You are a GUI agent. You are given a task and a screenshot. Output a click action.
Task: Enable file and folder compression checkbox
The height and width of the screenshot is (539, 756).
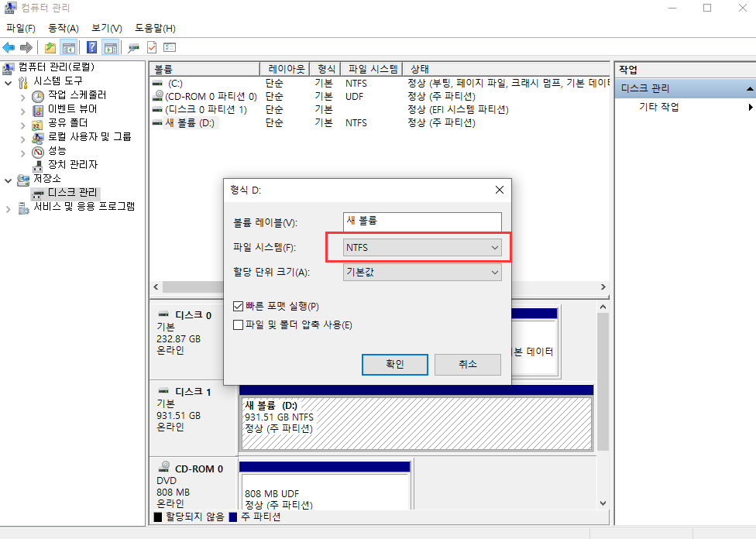point(238,325)
